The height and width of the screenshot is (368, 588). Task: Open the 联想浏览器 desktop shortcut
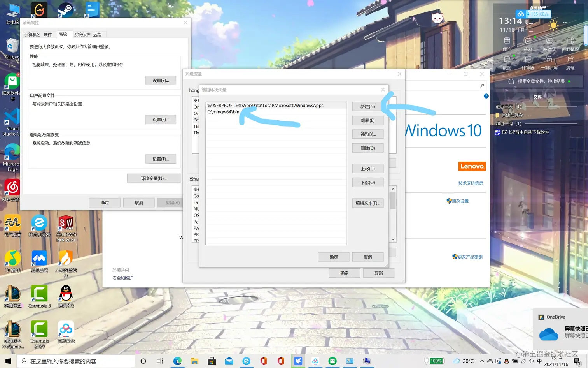click(x=39, y=225)
